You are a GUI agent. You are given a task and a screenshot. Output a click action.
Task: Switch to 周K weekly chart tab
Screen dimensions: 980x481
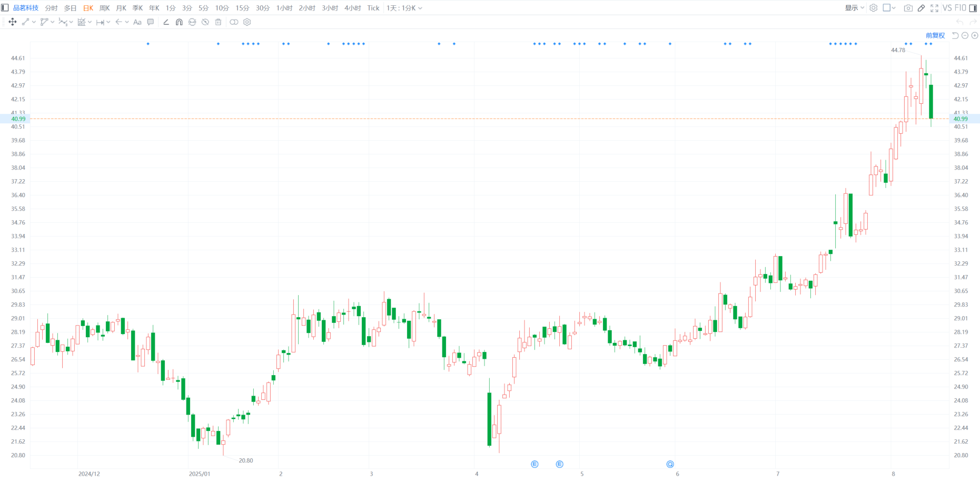tap(104, 8)
